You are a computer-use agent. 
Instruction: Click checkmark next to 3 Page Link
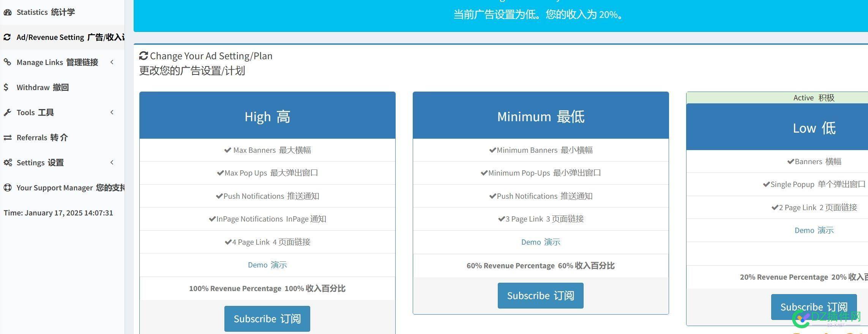(x=502, y=219)
